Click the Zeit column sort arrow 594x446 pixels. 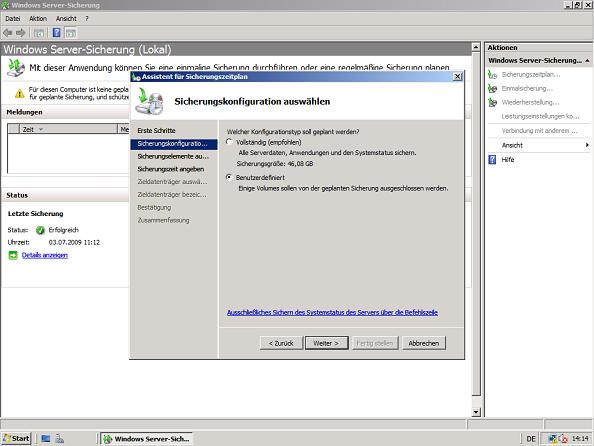point(41,129)
